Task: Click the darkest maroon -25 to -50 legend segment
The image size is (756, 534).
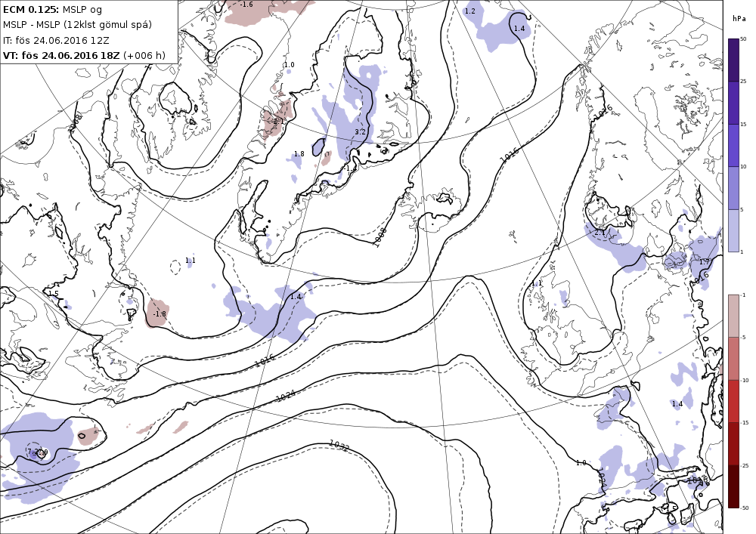Action: click(733, 486)
